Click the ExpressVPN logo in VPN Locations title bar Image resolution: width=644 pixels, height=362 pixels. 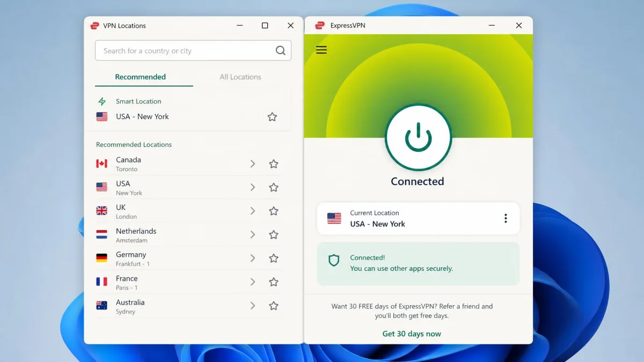(95, 26)
